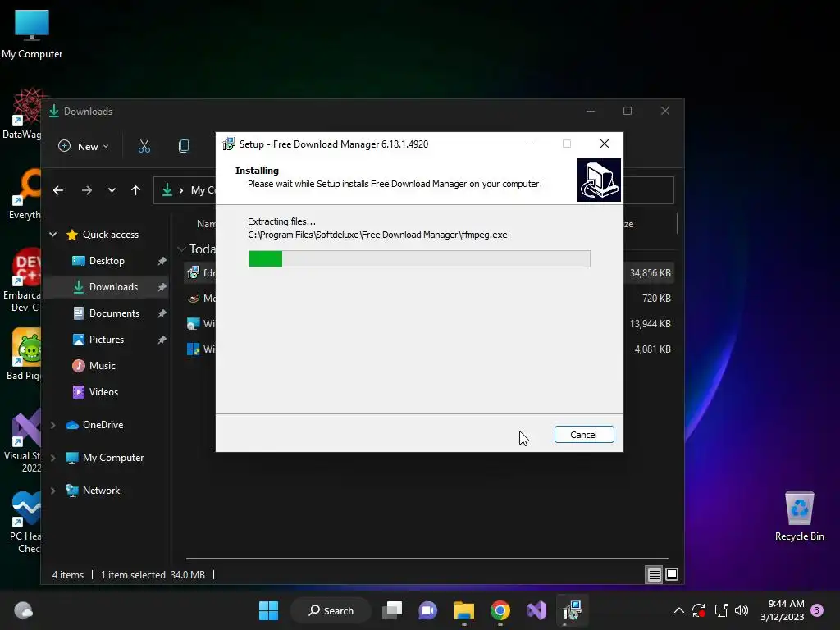Open the Recycle Bin desktop icon
This screenshot has height=630, width=840.
(799, 517)
